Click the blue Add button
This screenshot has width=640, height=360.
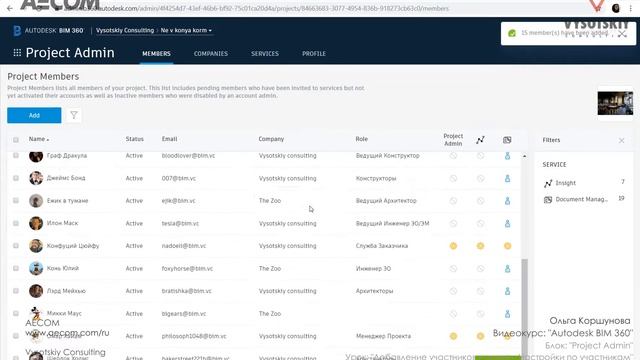(34, 115)
